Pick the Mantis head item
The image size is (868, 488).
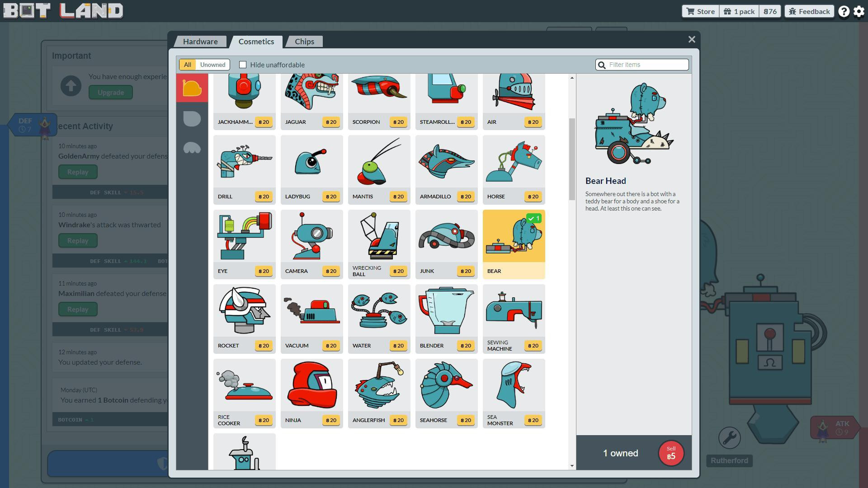pos(379,170)
